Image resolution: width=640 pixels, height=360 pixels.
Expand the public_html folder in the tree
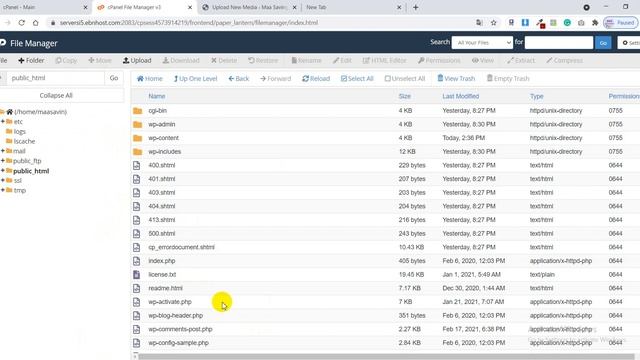(x=3, y=171)
